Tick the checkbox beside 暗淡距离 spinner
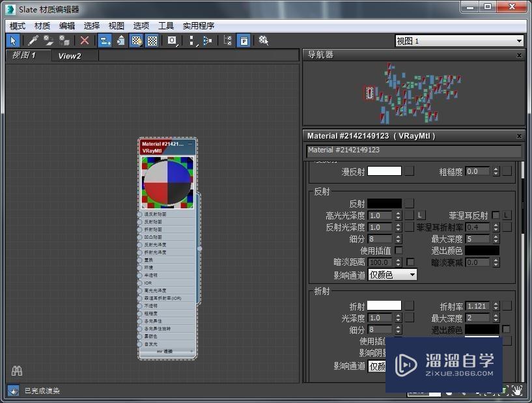 tap(410, 262)
